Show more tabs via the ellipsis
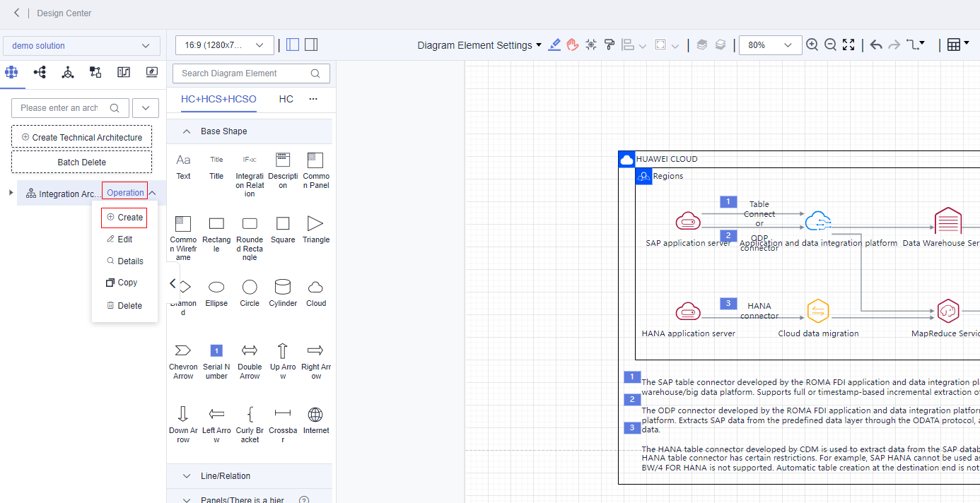Screen dimensions: 980x503 (314, 100)
